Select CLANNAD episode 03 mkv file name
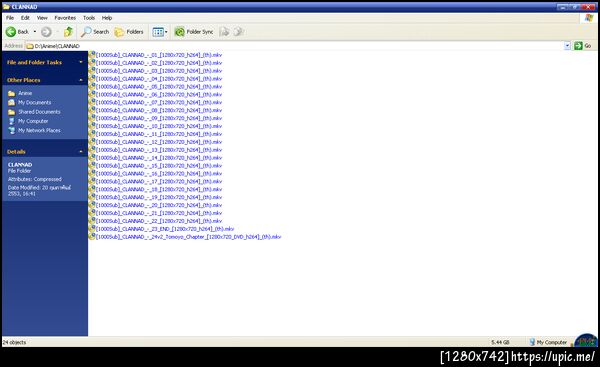The height and width of the screenshot is (367, 600). [x=159, y=71]
